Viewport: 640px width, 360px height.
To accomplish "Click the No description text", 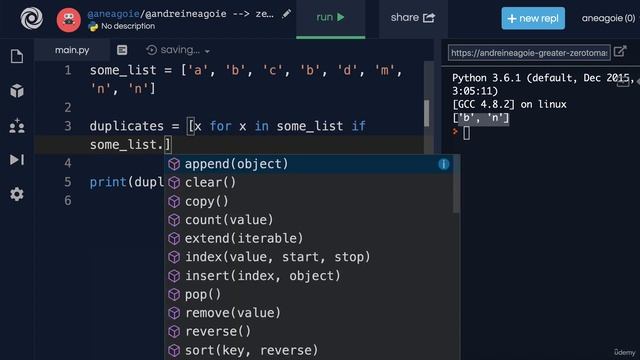I will (x=128, y=26).
